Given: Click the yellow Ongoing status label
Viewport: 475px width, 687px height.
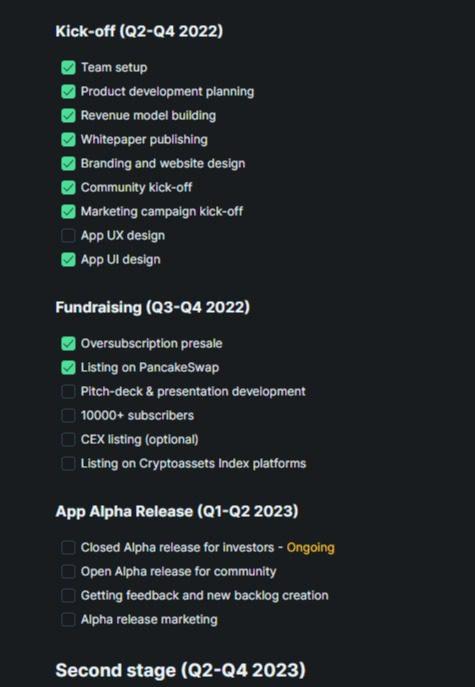Looking at the screenshot, I should (310, 548).
